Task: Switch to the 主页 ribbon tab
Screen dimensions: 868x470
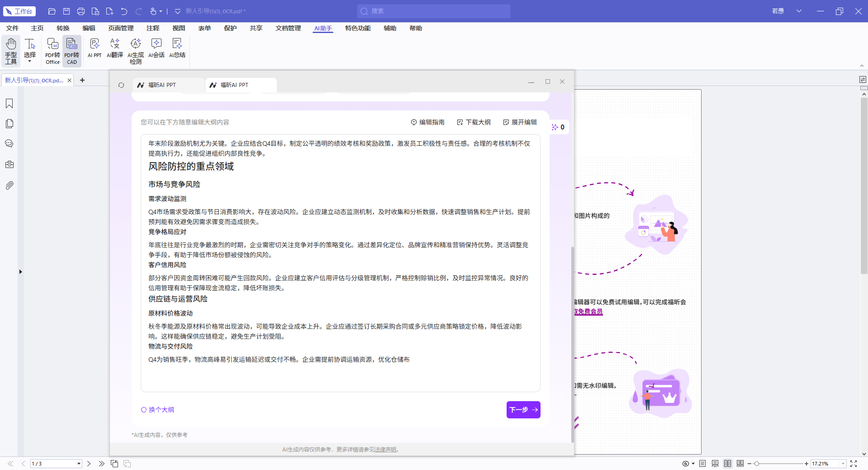Action: pos(37,28)
